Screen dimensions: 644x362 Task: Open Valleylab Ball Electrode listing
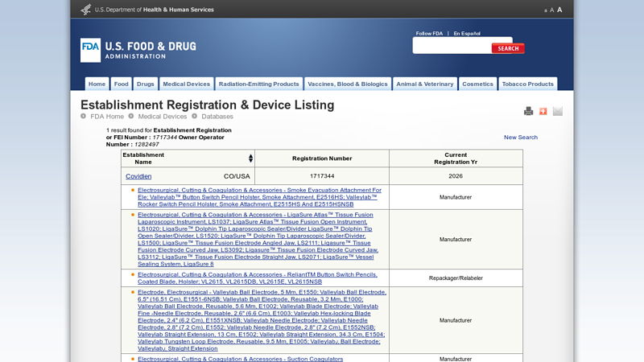pos(262,320)
